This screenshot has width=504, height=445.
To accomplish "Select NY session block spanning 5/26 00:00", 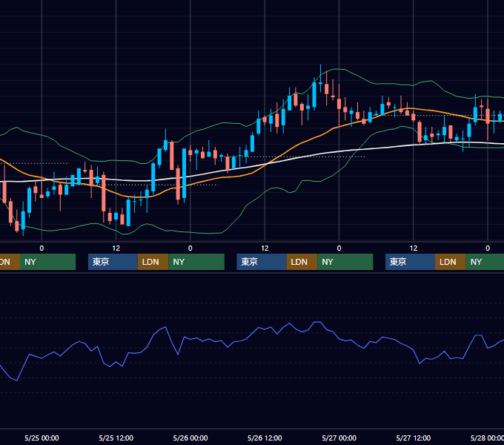I will click(196, 262).
